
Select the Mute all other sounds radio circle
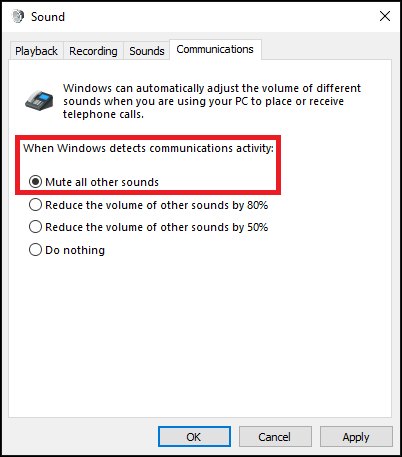click(x=35, y=182)
